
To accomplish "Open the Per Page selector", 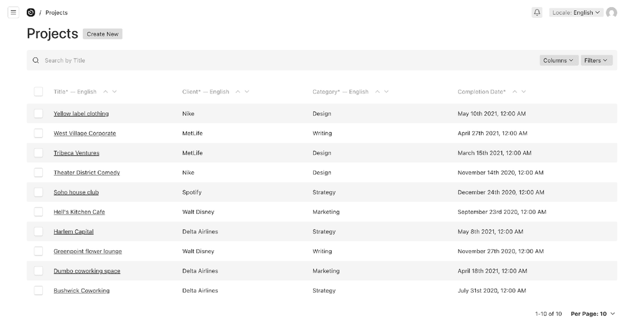I will click(593, 313).
